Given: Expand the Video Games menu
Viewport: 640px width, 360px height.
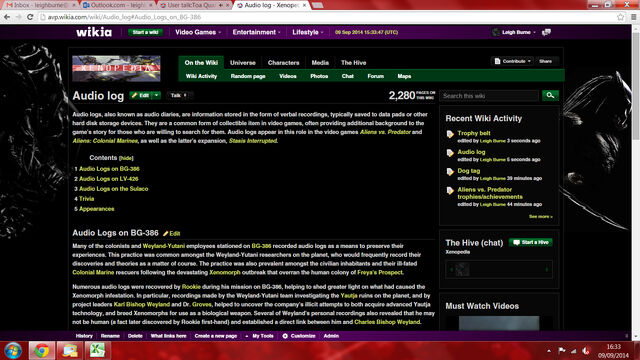Looking at the screenshot, I should coord(198,32).
